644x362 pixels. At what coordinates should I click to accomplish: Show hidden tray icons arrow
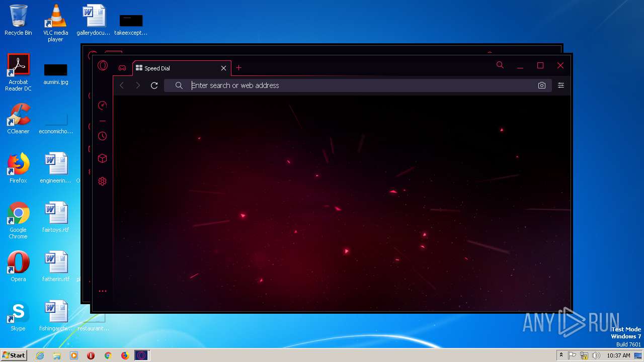click(561, 355)
